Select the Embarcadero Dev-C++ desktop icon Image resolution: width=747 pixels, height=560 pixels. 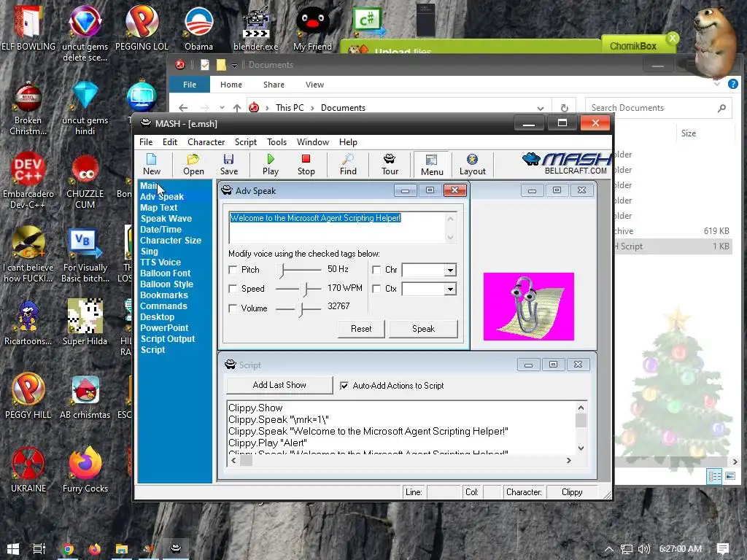(x=28, y=181)
